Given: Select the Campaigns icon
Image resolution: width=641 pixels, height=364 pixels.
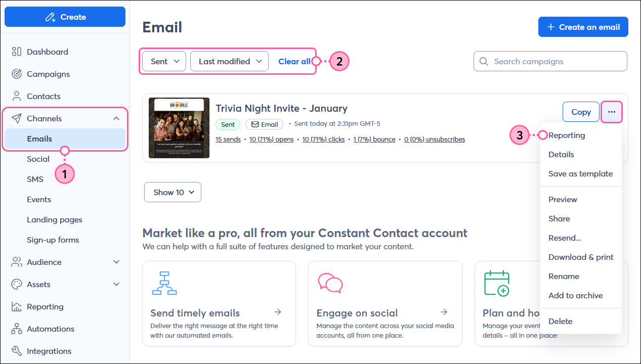Looking at the screenshot, I should click(x=17, y=74).
